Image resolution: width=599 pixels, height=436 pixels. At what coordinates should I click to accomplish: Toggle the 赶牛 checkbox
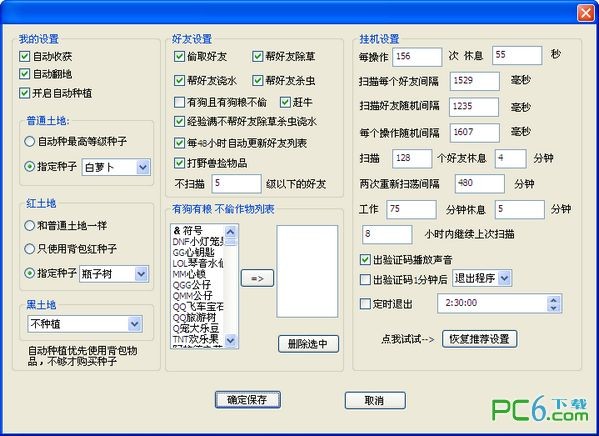click(285, 102)
